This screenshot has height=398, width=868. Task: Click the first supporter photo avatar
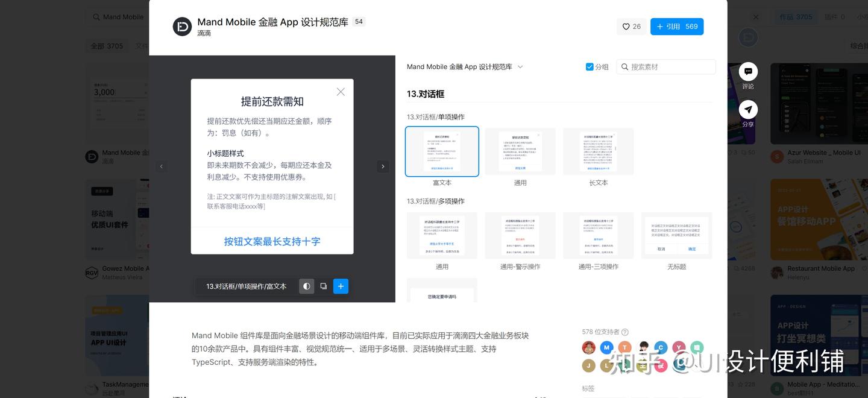pos(589,347)
